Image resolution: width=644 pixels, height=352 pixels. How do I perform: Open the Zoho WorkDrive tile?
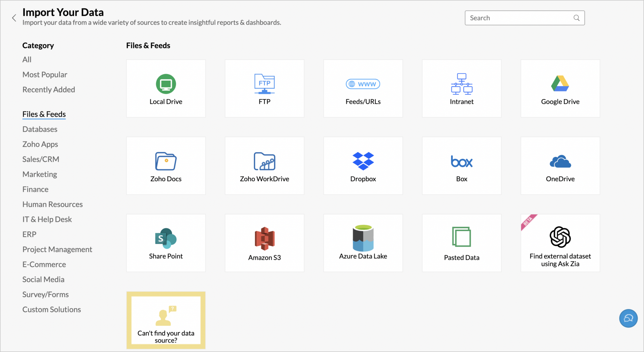[264, 166]
